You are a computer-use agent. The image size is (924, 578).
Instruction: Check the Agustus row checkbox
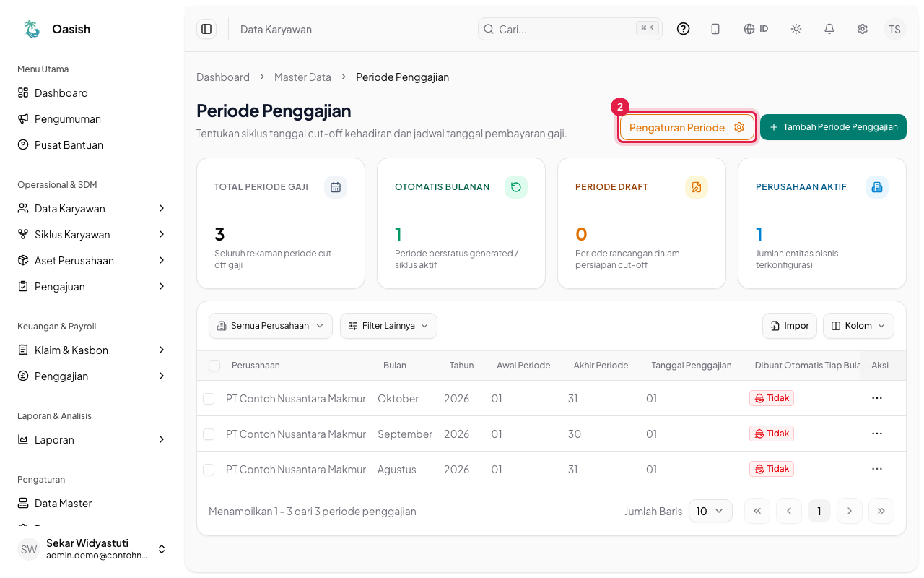tap(209, 470)
